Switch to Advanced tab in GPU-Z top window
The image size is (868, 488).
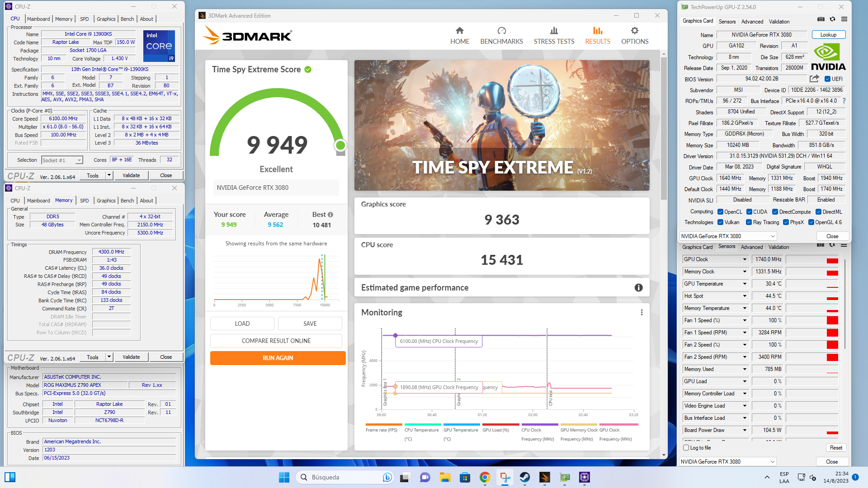click(x=752, y=22)
